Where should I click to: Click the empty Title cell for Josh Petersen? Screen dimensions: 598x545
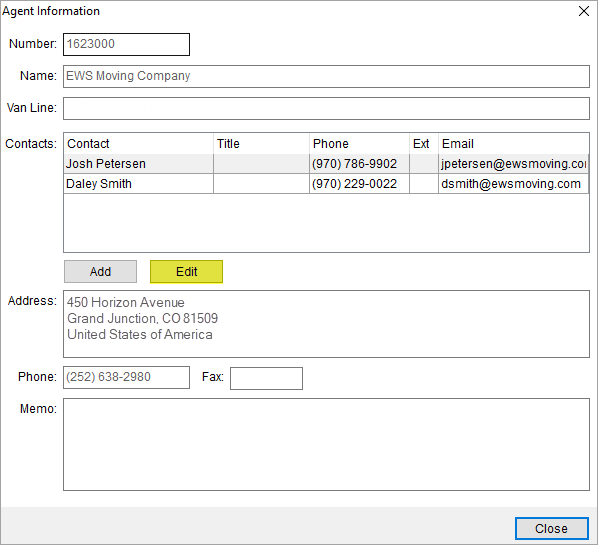(x=261, y=164)
